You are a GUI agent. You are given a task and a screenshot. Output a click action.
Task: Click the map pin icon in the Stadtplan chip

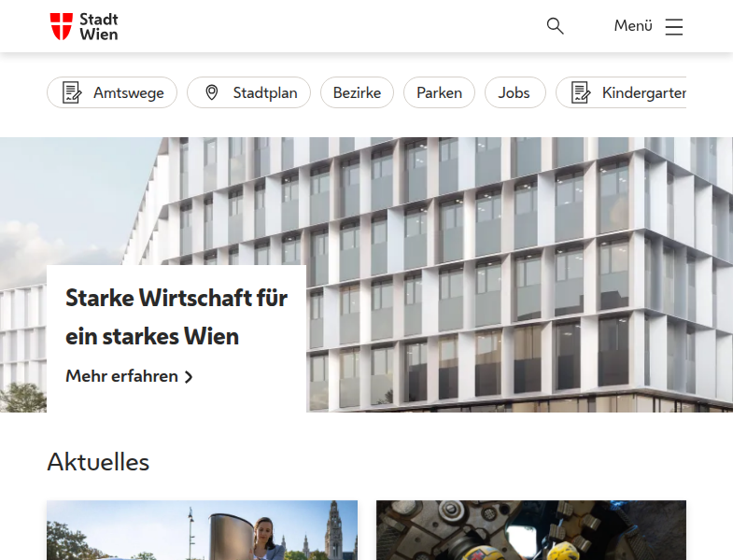coord(212,92)
